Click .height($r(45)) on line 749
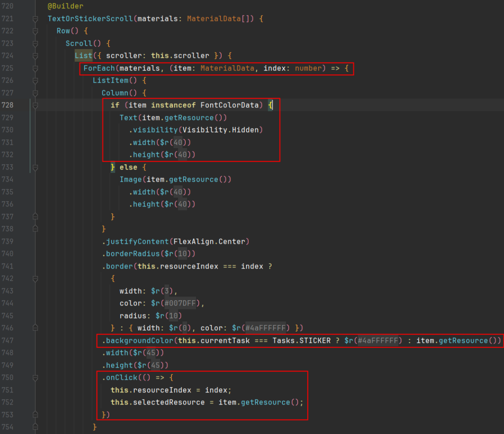Image resolution: width=504 pixels, height=434 pixels. click(135, 365)
